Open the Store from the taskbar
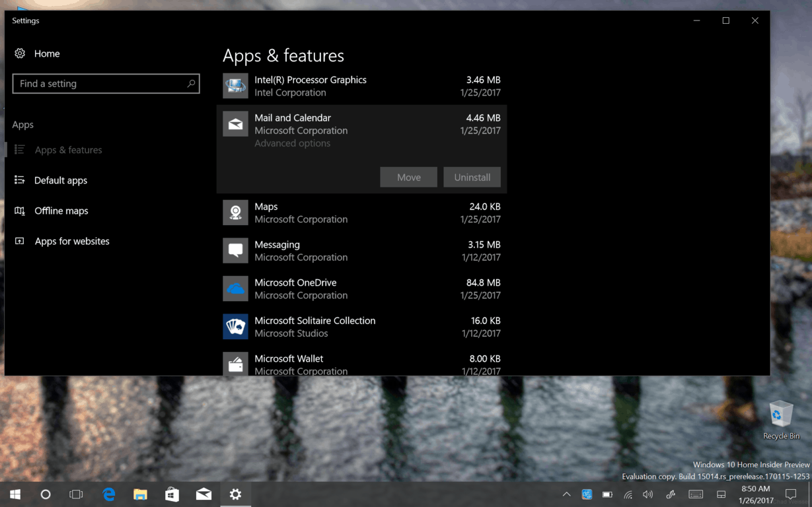The height and width of the screenshot is (507, 812). (172, 494)
